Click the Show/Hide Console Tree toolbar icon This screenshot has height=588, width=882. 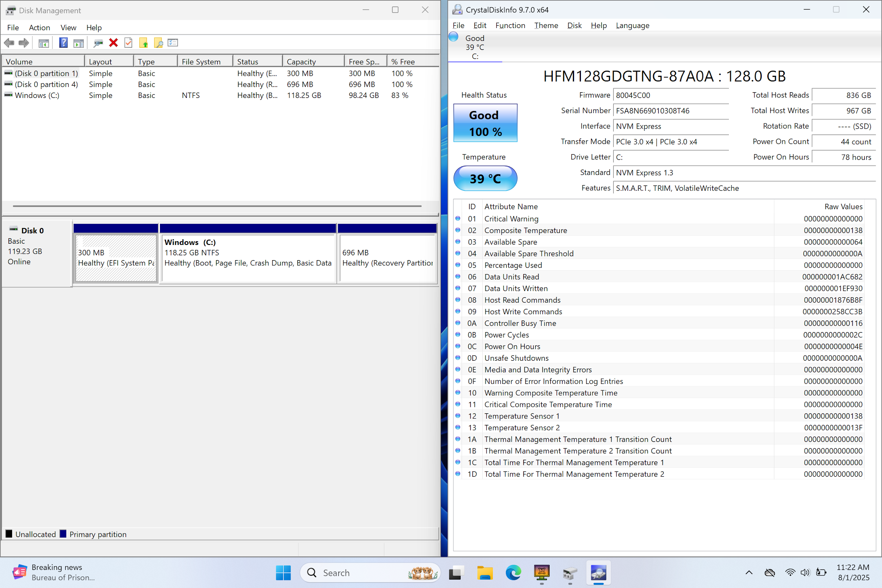44,42
